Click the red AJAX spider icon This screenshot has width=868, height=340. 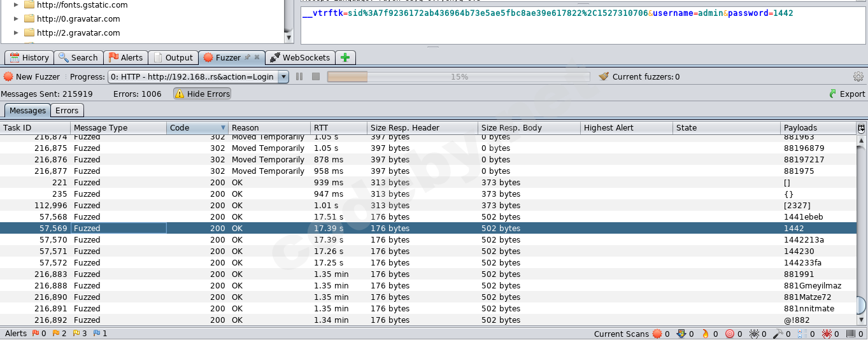[x=826, y=334]
